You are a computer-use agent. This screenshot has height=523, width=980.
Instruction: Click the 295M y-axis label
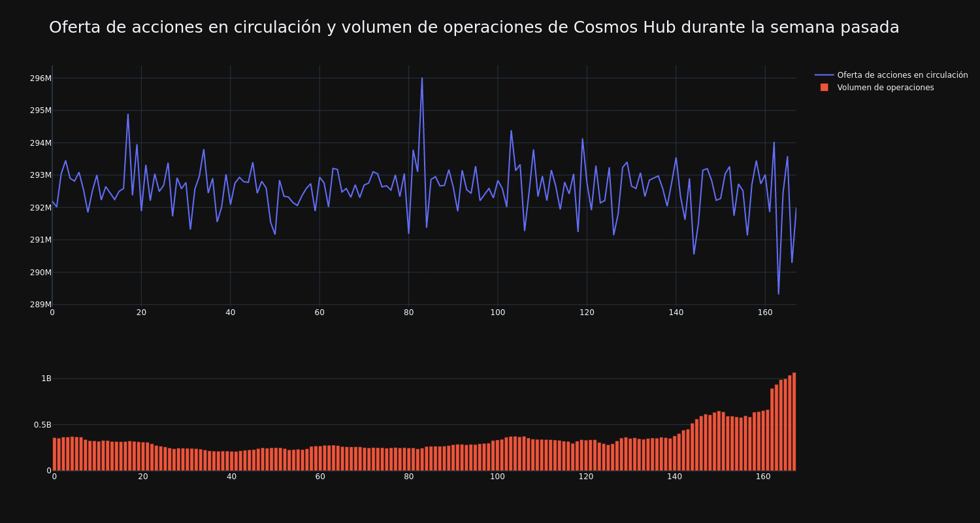pyautogui.click(x=41, y=110)
